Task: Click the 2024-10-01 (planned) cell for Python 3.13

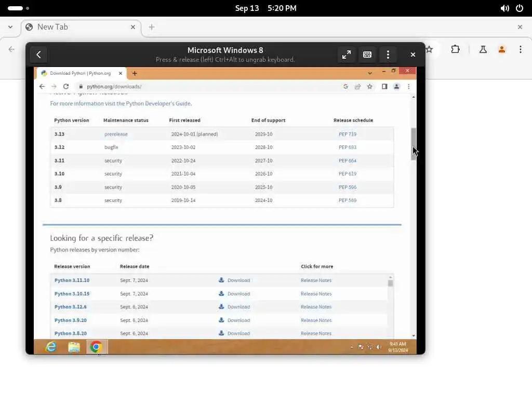Action: (194, 134)
